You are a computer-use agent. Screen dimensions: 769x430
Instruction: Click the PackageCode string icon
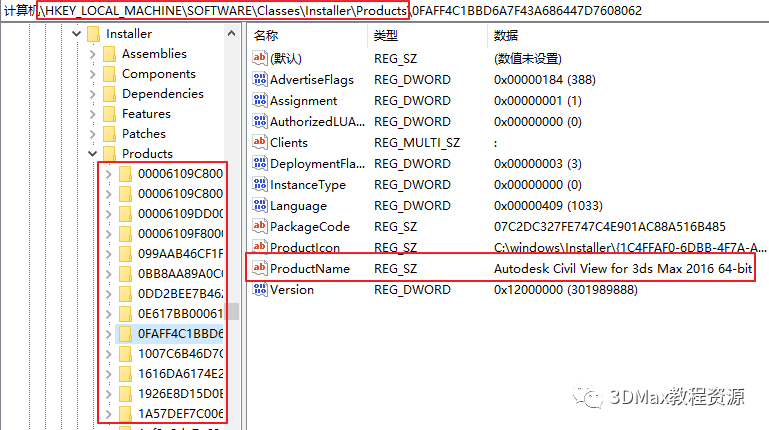pyautogui.click(x=260, y=227)
